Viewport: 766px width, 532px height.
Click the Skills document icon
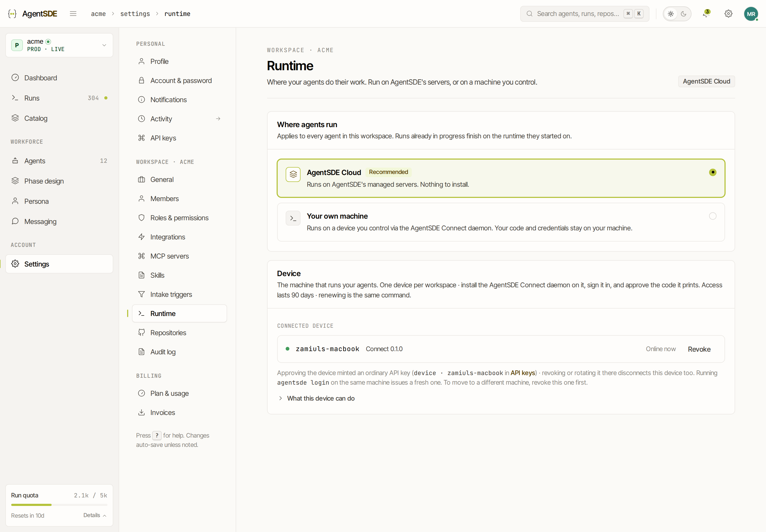click(142, 275)
